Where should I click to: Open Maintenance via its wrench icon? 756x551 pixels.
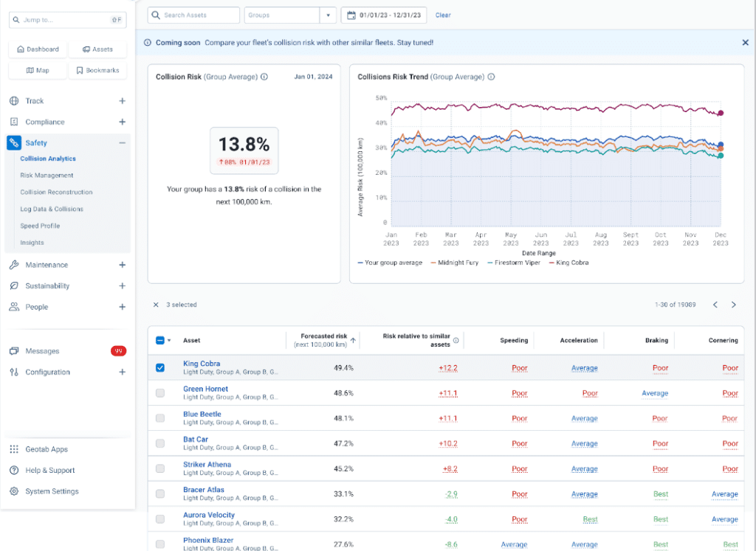pos(14,265)
